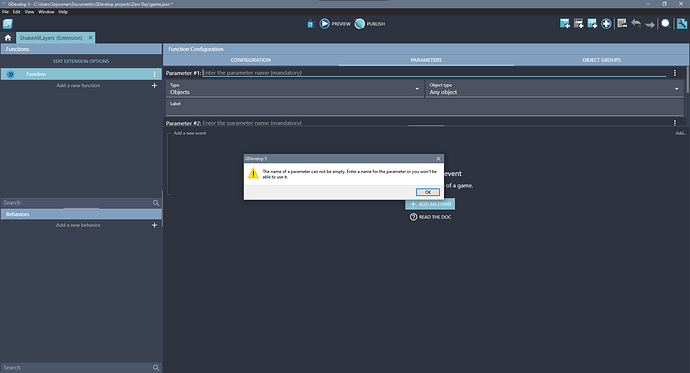Open the Object Groups tab
This screenshot has height=373, width=690.
pos(601,60)
